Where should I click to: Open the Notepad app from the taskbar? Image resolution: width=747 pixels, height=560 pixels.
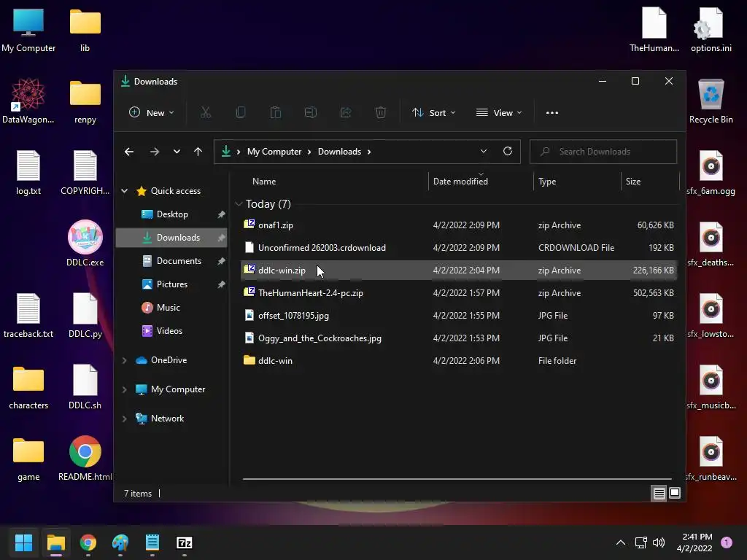pyautogui.click(x=152, y=542)
